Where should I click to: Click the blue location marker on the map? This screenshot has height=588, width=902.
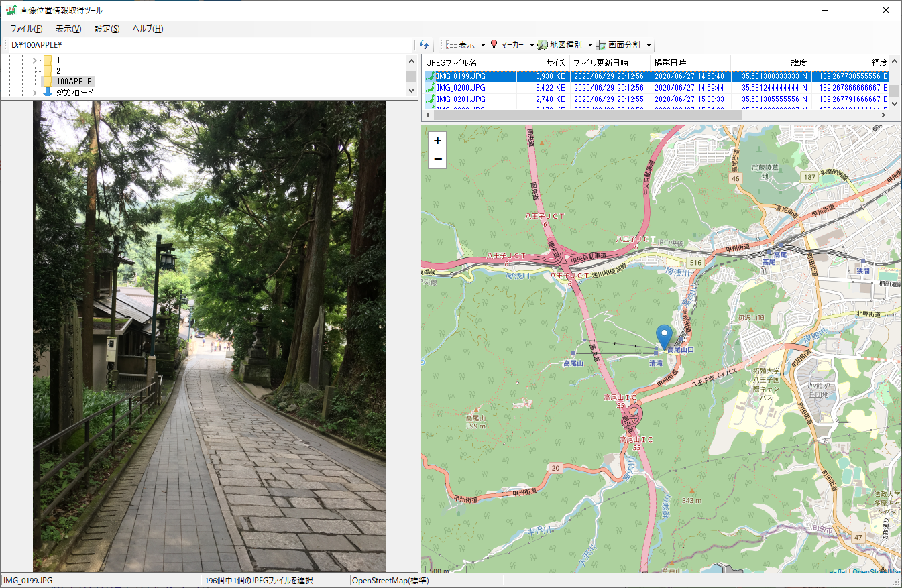665,337
